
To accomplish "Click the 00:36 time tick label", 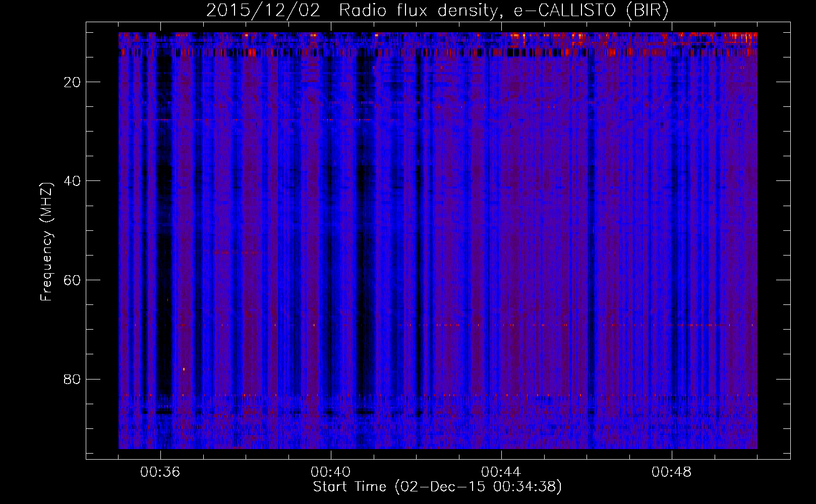I will [x=160, y=472].
